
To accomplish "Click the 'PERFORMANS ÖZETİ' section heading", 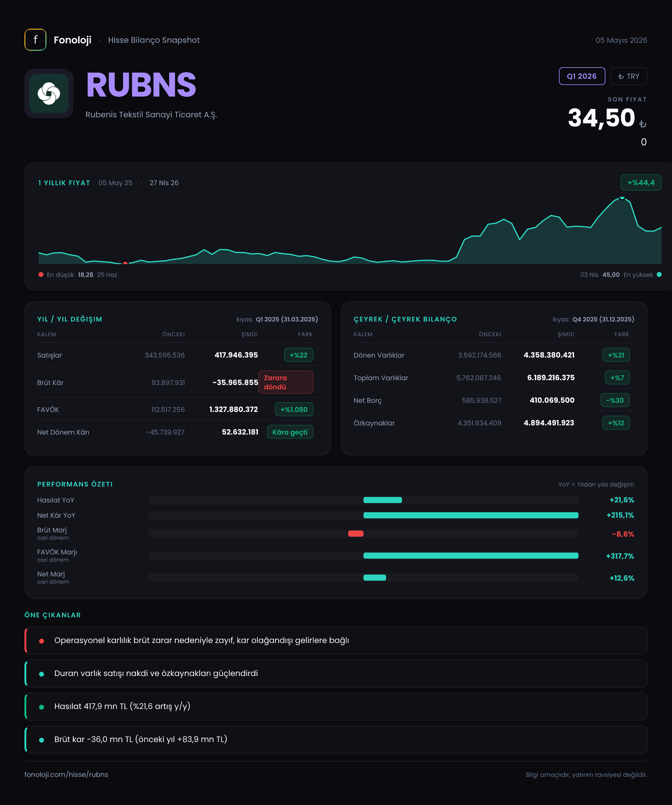I will point(75,484).
